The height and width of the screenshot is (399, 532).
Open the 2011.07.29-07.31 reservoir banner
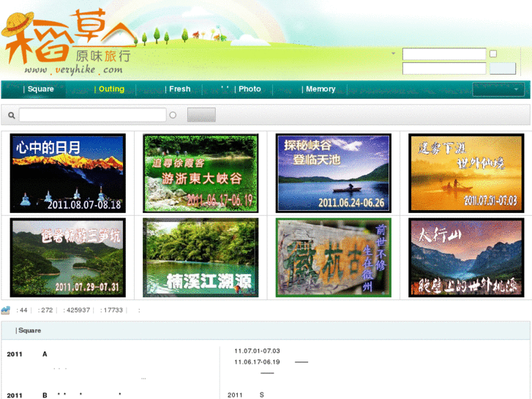(x=68, y=258)
